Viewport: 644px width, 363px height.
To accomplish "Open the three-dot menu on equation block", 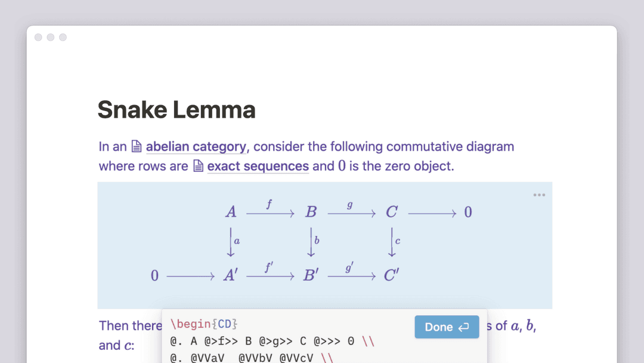I will point(539,195).
